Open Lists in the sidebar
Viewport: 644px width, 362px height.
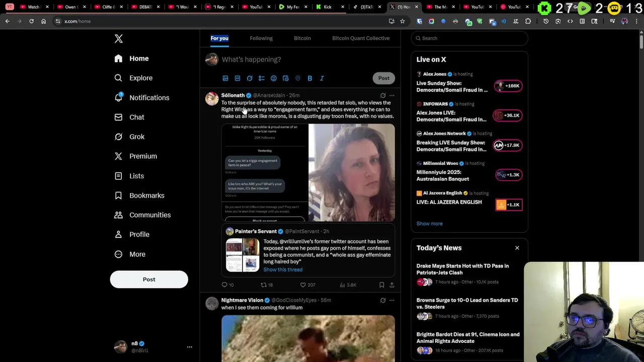point(129,176)
